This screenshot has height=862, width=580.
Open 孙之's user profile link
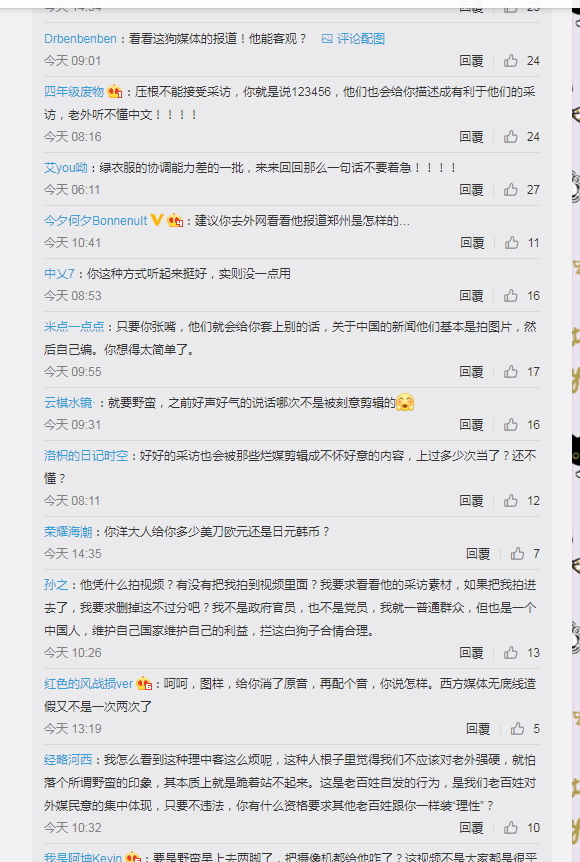pos(56,584)
